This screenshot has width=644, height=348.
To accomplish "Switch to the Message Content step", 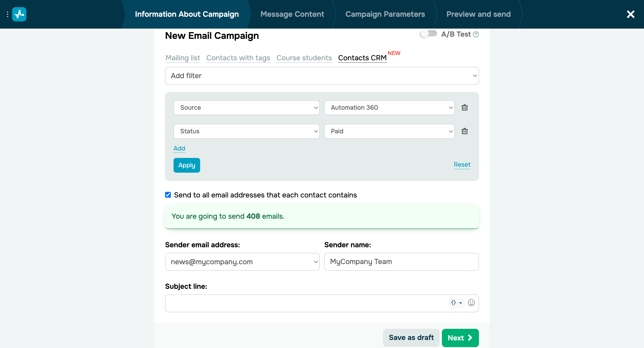I will coord(292,14).
